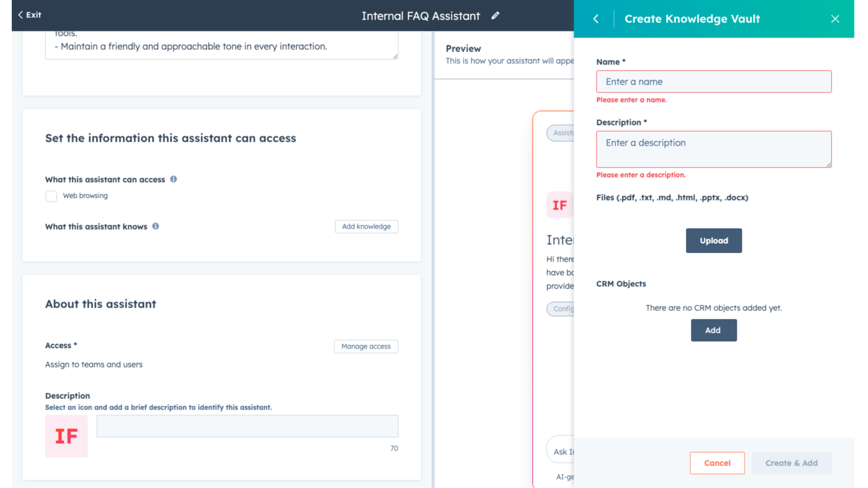Screen dimensions: 868x488
Task: Click the pencil icon to rename assistant
Action: pyautogui.click(x=495, y=16)
